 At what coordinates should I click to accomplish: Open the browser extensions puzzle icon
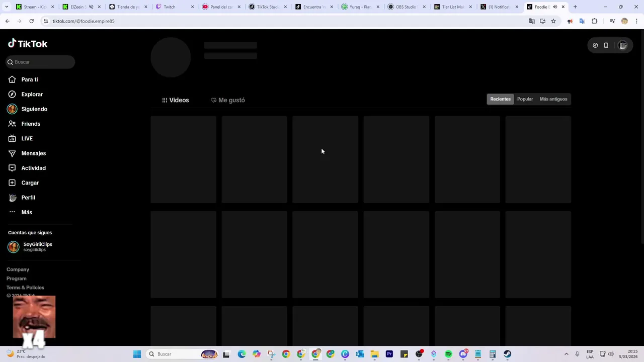[x=594, y=21]
